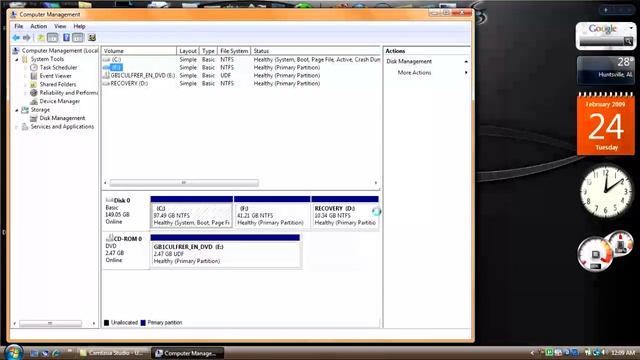This screenshot has width=640, height=360.
Task: Select Shared Folders in System Tools
Action: pyautogui.click(x=58, y=84)
